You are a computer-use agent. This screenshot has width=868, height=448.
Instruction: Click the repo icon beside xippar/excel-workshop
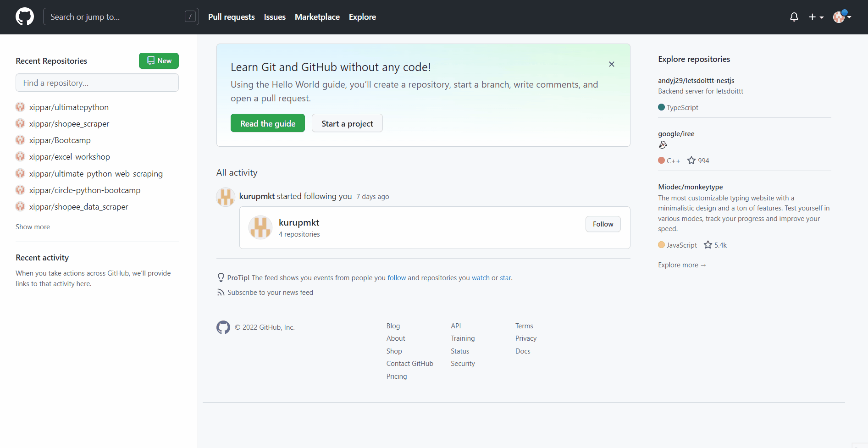coord(20,156)
